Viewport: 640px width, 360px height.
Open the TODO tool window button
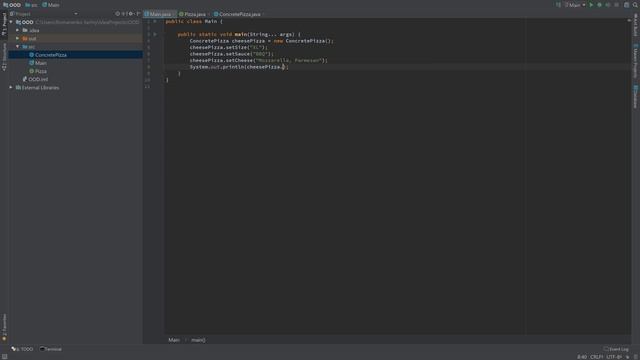[x=22, y=349]
